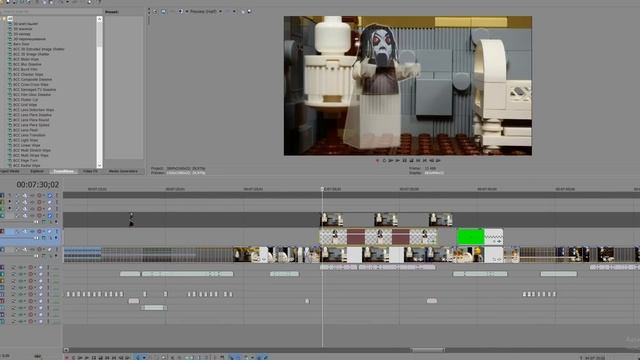Open Track Motion on the second video track
Viewport: 640px width, 360px height.
pyautogui.click(x=25, y=202)
